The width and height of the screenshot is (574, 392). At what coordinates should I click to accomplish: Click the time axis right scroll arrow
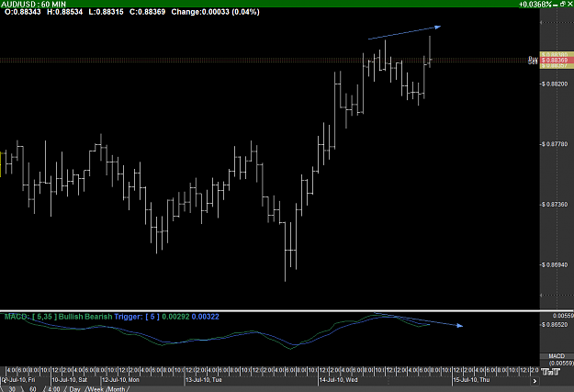535,381
